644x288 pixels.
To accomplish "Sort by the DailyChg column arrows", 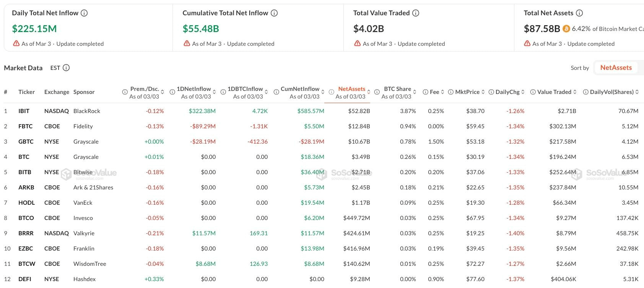I will tap(523, 92).
